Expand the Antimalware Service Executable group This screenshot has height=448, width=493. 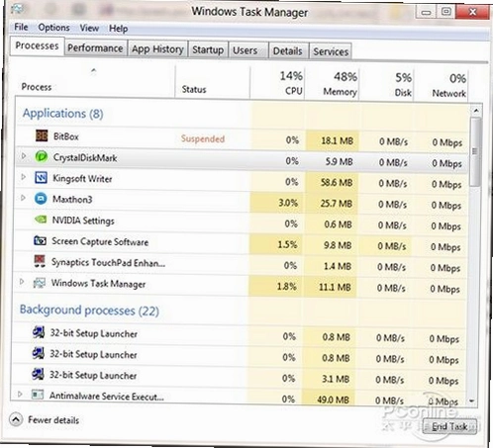20,394
